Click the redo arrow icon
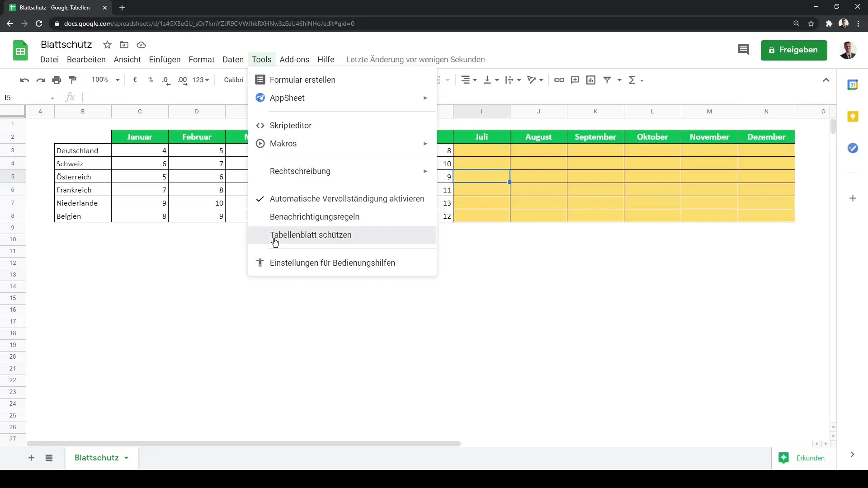 coord(41,80)
